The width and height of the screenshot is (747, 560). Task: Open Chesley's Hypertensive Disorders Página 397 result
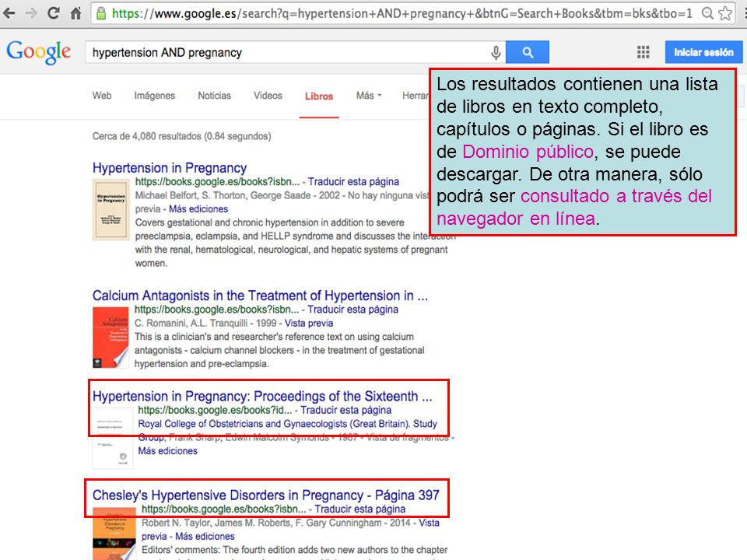coord(266,495)
